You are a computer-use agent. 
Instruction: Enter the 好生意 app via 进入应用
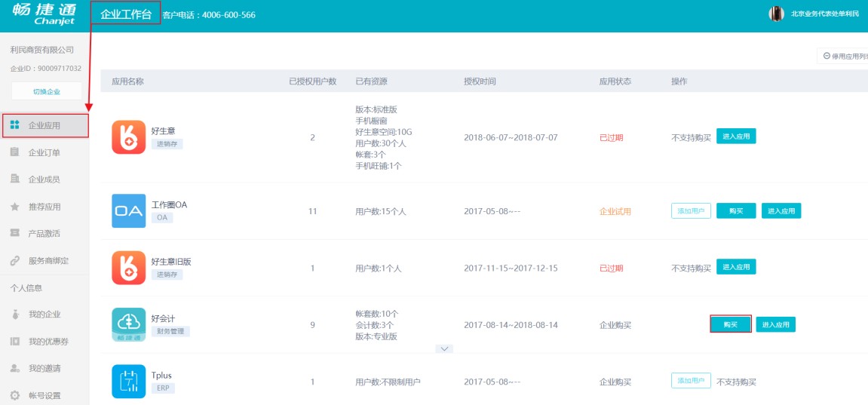(736, 136)
